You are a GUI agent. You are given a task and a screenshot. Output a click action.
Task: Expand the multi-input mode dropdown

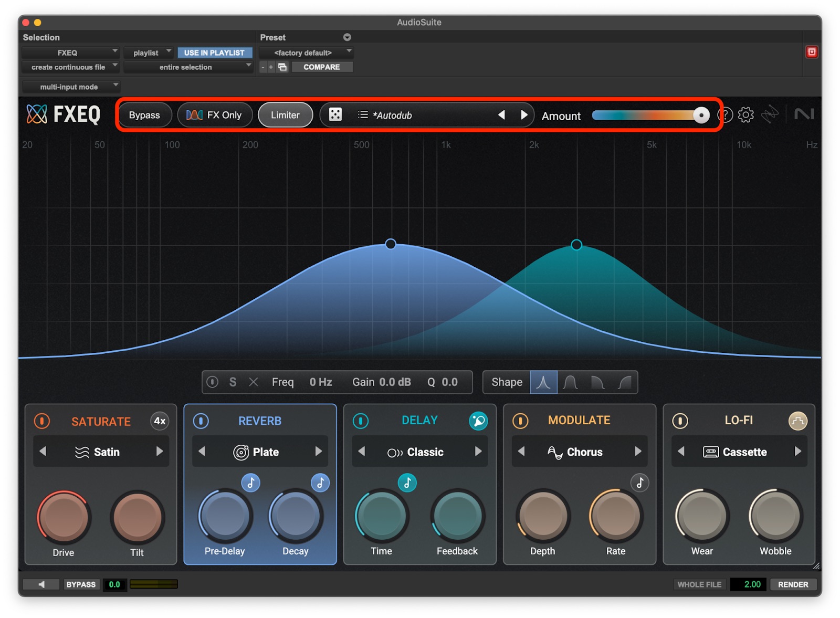(x=71, y=87)
